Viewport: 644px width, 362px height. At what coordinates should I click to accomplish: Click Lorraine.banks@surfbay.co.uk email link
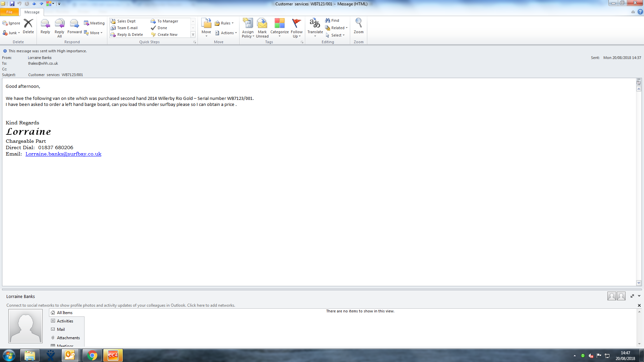pyautogui.click(x=63, y=154)
